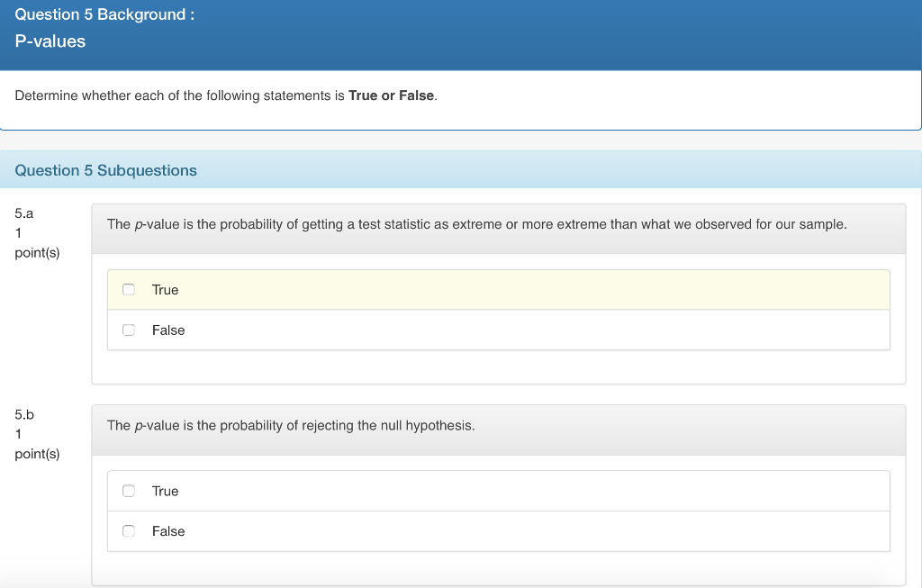
Task: Click the 5.b statement about rejecting the null hypothesis
Action: [x=291, y=425]
